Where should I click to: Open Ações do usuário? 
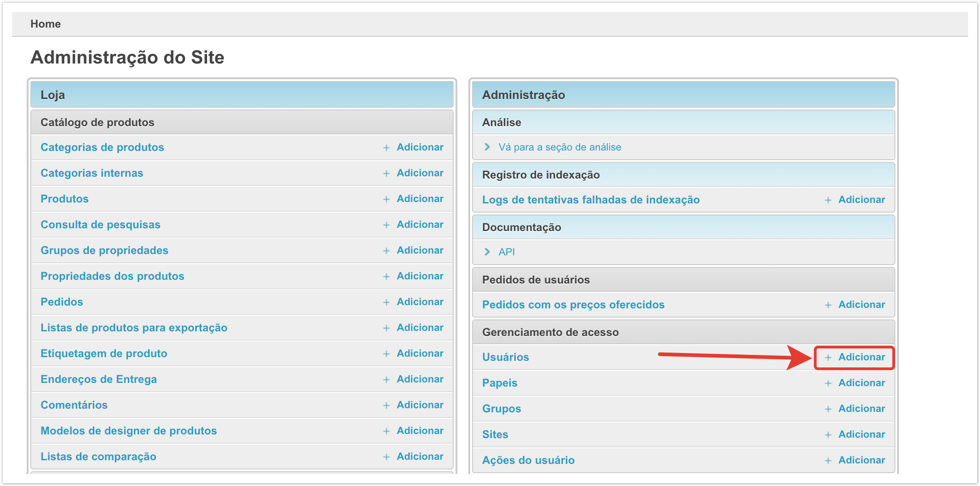point(528,460)
